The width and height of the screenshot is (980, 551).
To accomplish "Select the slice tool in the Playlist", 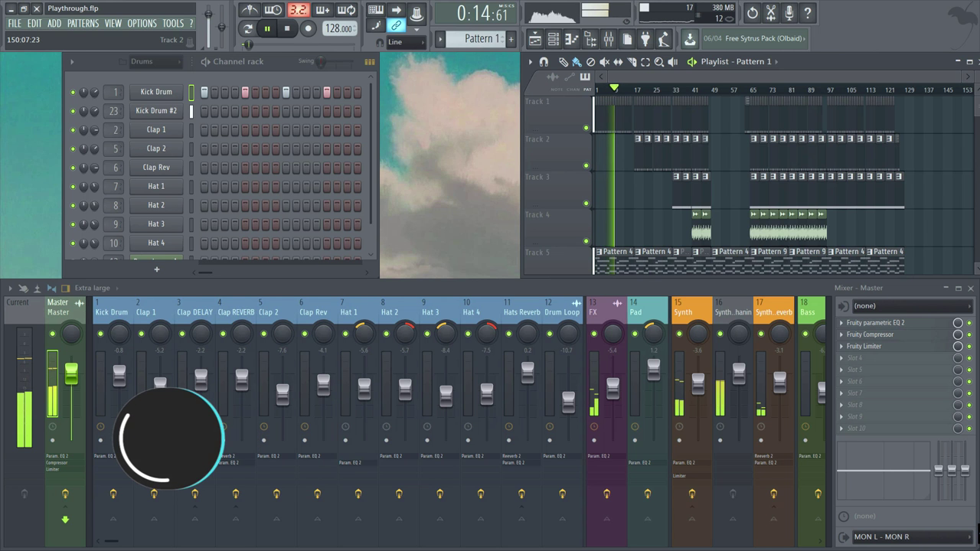I will point(632,63).
